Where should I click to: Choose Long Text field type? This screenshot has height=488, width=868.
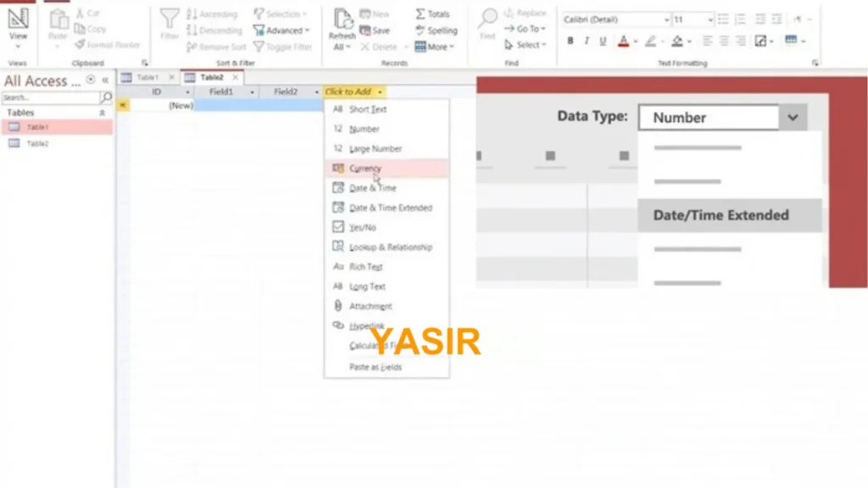[x=387, y=286]
